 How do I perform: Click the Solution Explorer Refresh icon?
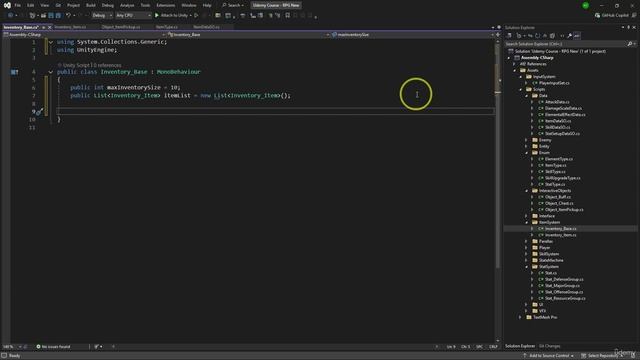[x=538, y=36]
